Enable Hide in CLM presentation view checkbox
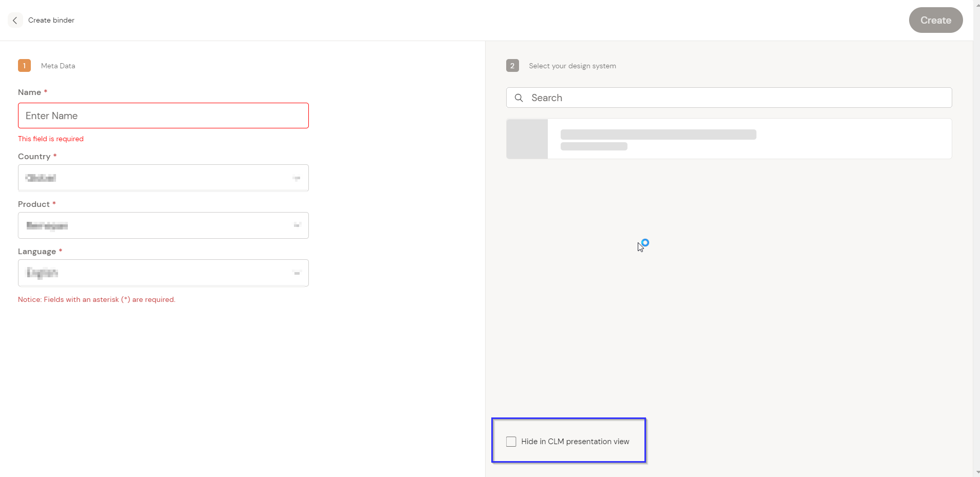This screenshot has width=980, height=477. tap(511, 442)
